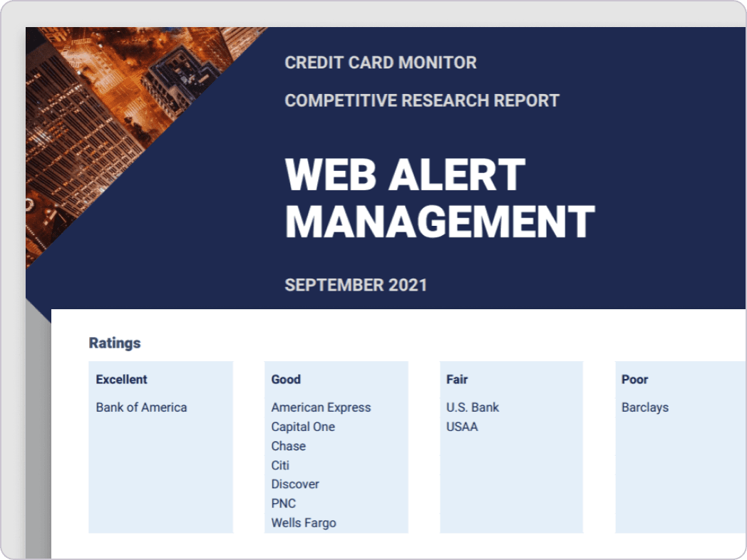
Task: Click the 'CREDIT CARD MONITOR' heading
Action: (x=381, y=63)
